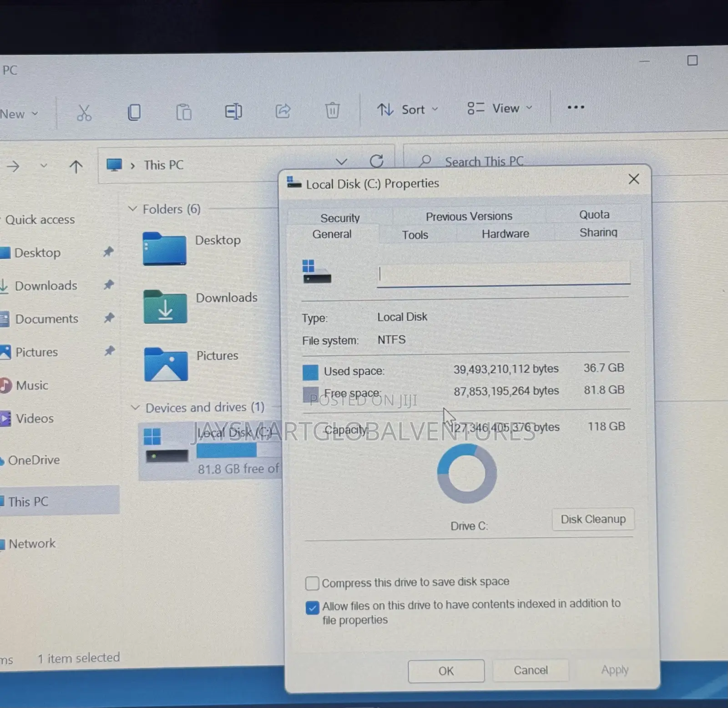Open the View dropdown menu
The height and width of the screenshot is (708, 728).
pyautogui.click(x=500, y=108)
